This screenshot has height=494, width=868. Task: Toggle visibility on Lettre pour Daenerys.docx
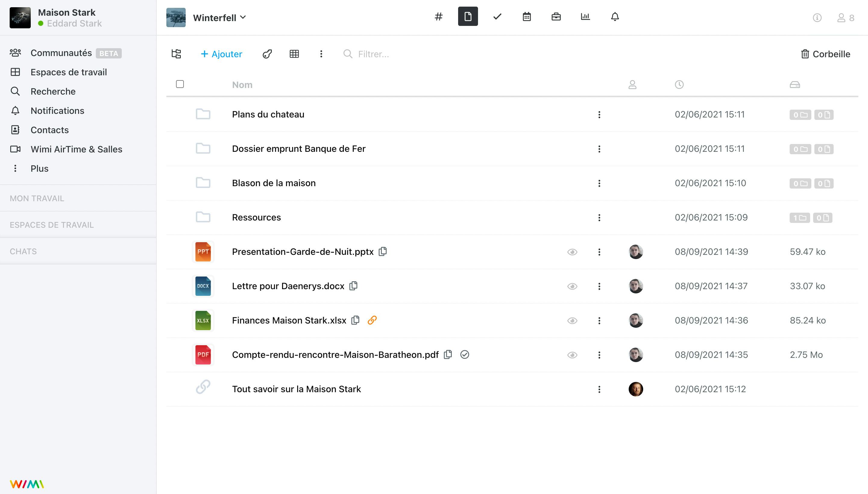(572, 286)
